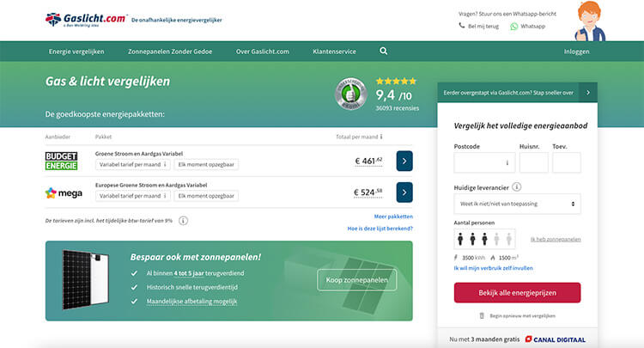This screenshot has width=644, height=348.
Task: Click info icon next to btw-tarief note
Action: 184,221
